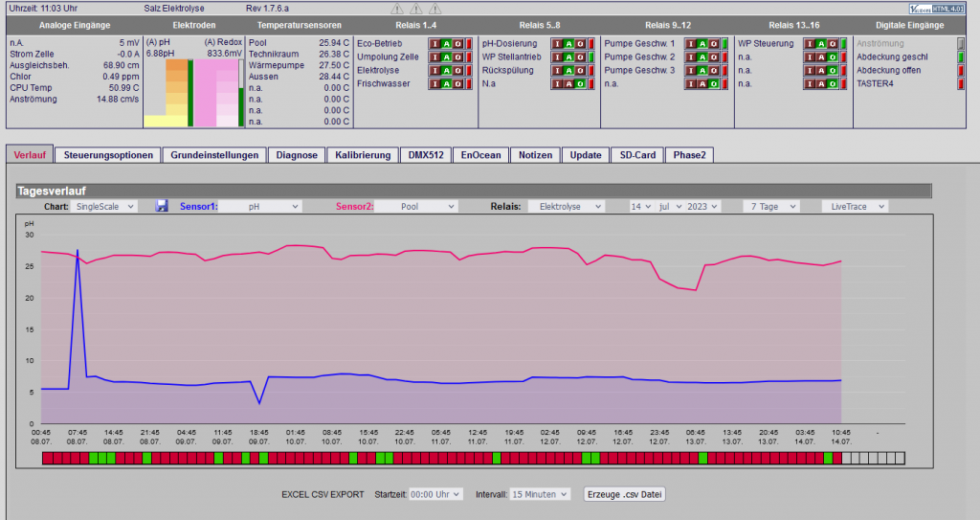This screenshot has width=980, height=520.
Task: Set Frischwasser relay to I
Action: pyautogui.click(x=435, y=84)
